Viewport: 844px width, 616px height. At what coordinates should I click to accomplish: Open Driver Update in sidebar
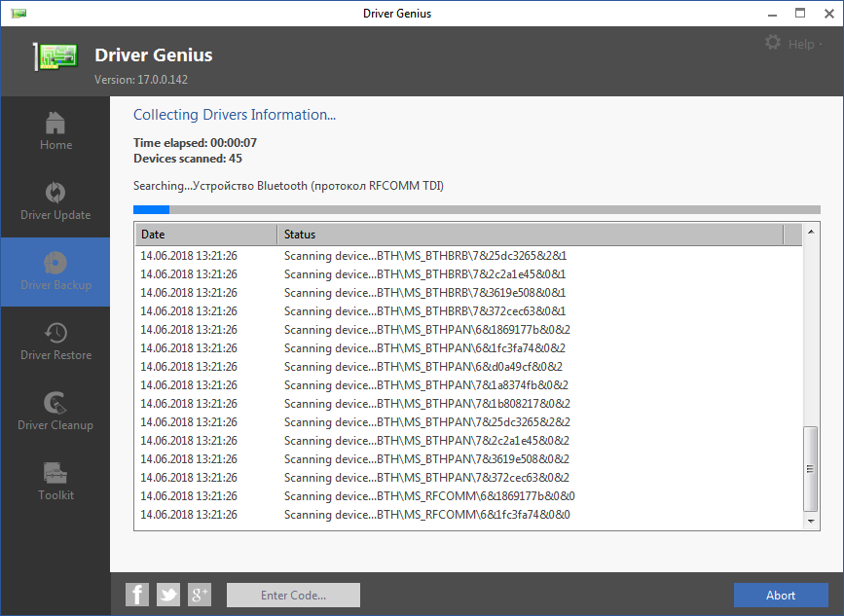pos(55,202)
